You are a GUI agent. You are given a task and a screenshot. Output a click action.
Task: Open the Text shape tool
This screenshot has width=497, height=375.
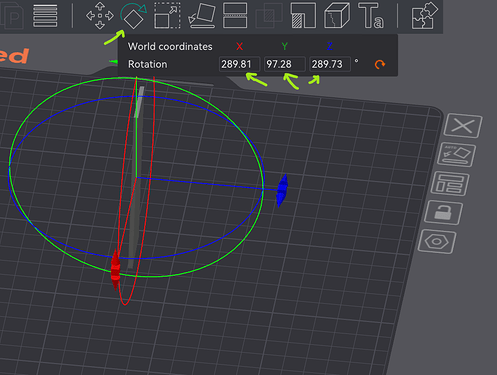click(x=371, y=16)
